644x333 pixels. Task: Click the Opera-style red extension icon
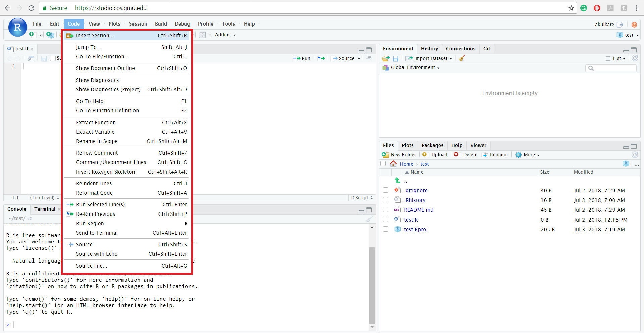(597, 8)
